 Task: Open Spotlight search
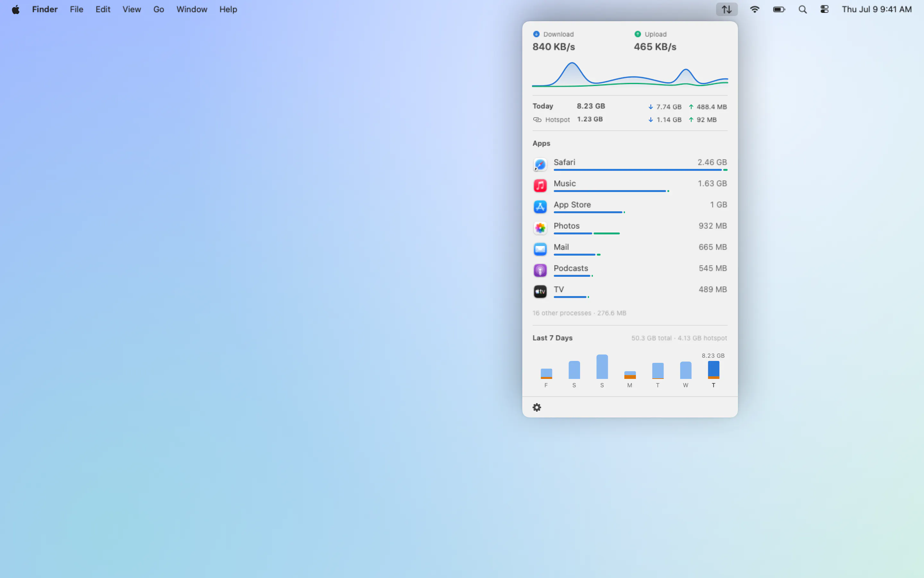(x=803, y=9)
